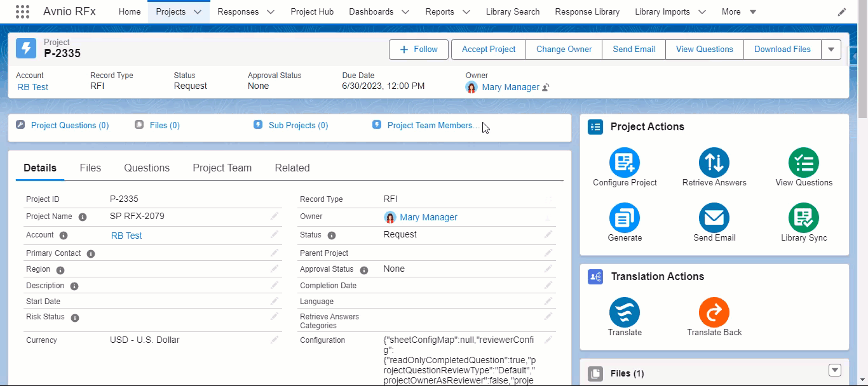This screenshot has height=386, width=868.
Task: Switch to the Related tab
Action: coord(292,168)
